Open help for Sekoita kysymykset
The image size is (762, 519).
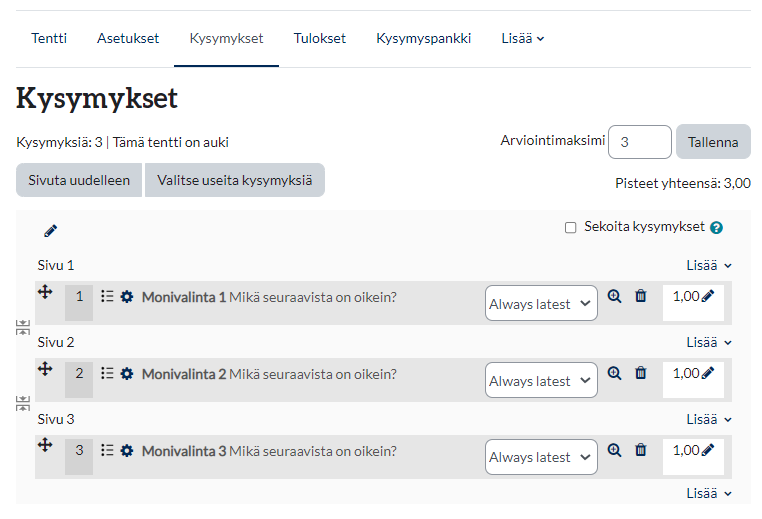point(716,227)
